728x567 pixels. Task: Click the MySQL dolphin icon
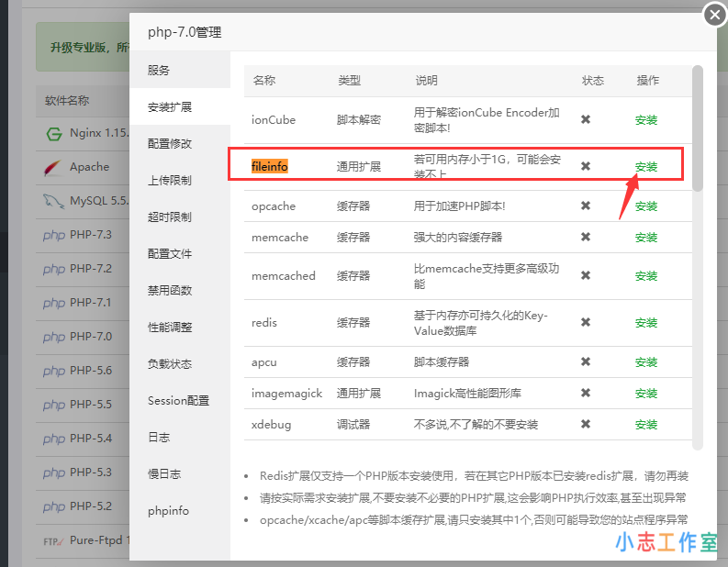tap(53, 201)
